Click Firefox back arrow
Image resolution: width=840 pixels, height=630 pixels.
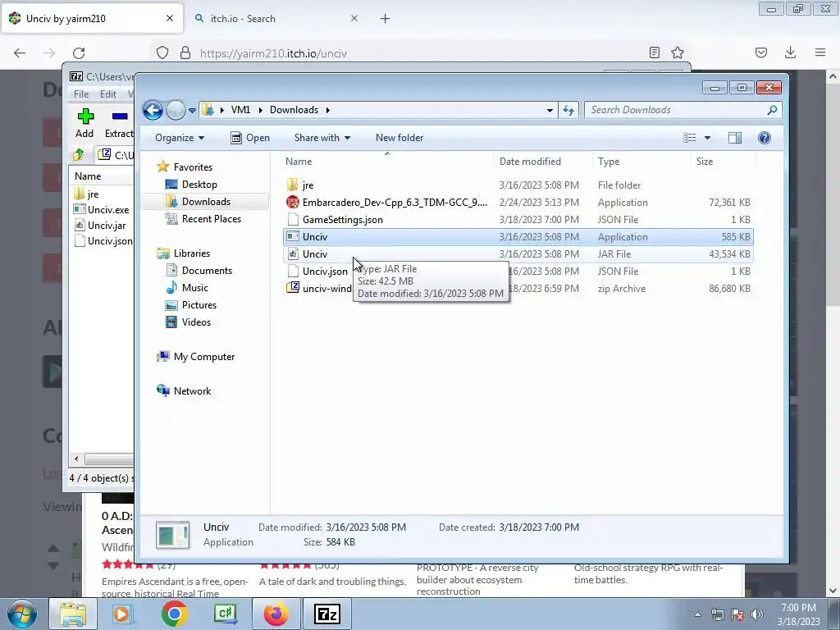click(x=20, y=53)
